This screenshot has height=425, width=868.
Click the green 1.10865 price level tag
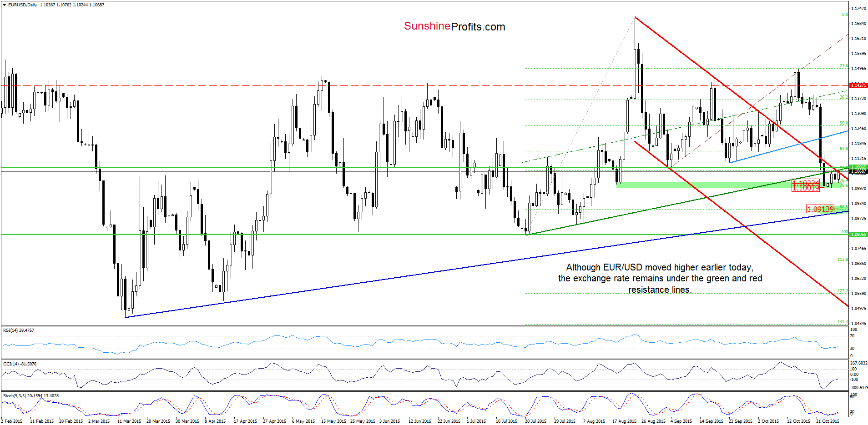858,167
